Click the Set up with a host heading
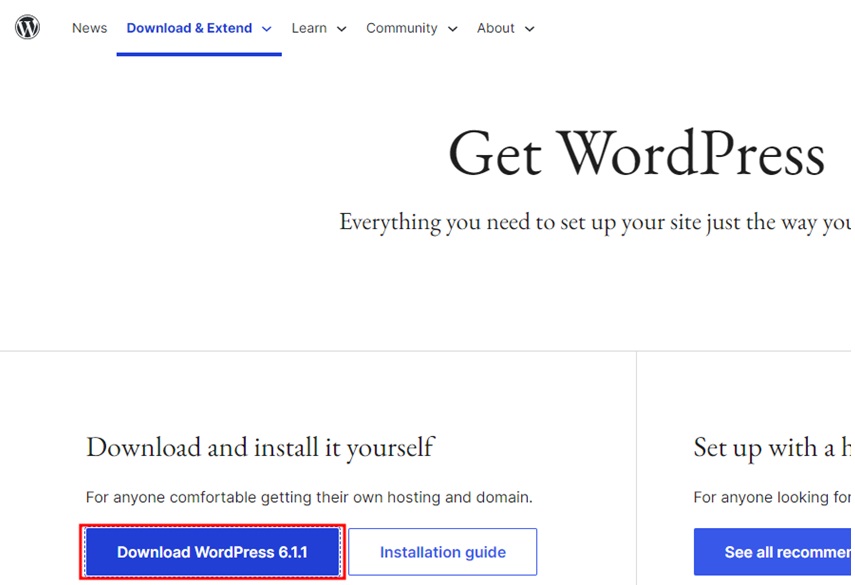The height and width of the screenshot is (585, 855). [772, 448]
